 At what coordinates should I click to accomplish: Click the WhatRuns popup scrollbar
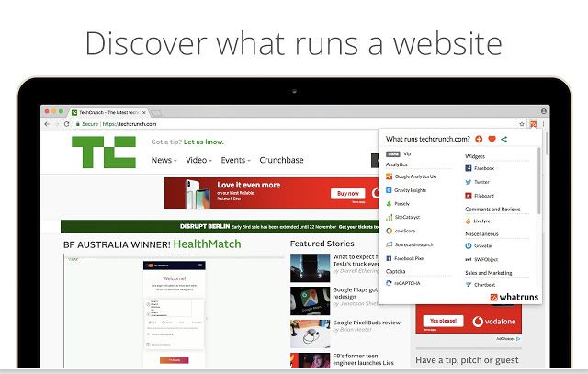click(x=539, y=181)
